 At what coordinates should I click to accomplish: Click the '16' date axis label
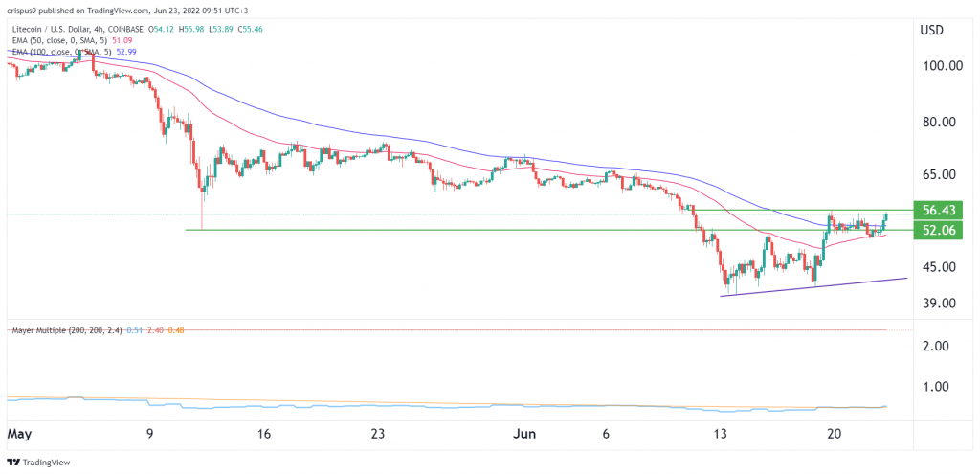264,434
